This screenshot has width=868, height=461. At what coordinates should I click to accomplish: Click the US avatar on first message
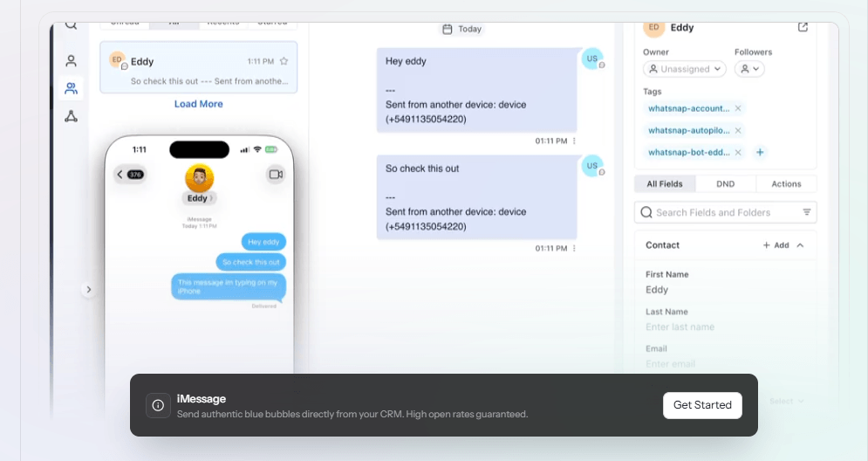tap(591, 58)
